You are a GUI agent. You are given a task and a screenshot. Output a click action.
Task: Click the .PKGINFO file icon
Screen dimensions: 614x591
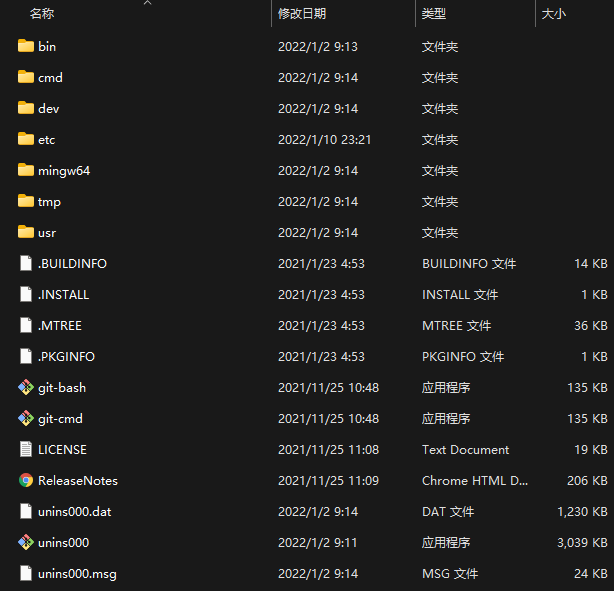tap(26, 356)
